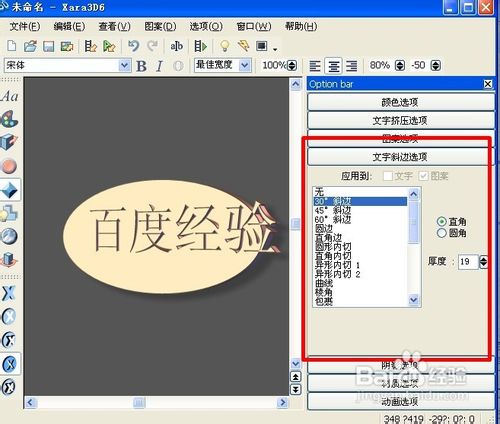Select the sphere texture sidebar tool
The height and width of the screenshot is (424, 500).
[9, 236]
